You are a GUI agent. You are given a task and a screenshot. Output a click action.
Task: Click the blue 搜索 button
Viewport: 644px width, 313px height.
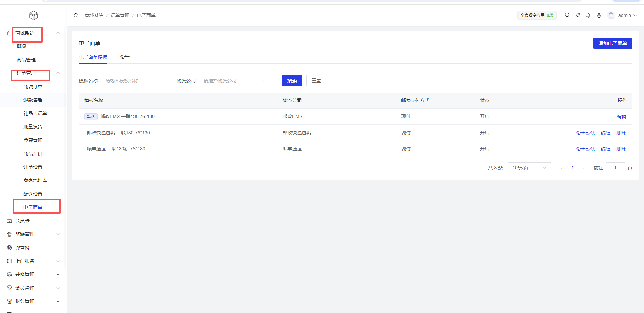[292, 81]
